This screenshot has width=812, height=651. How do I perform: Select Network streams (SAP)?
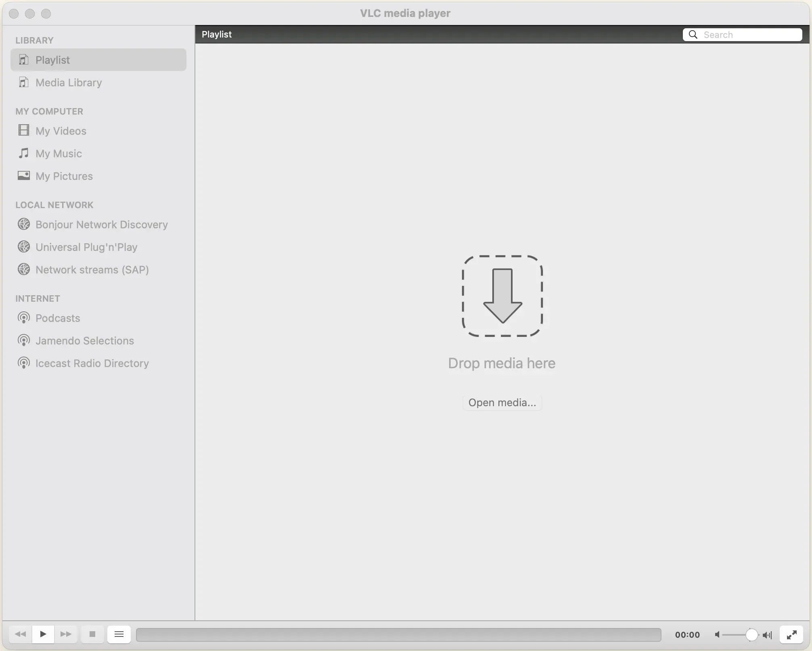(98, 269)
